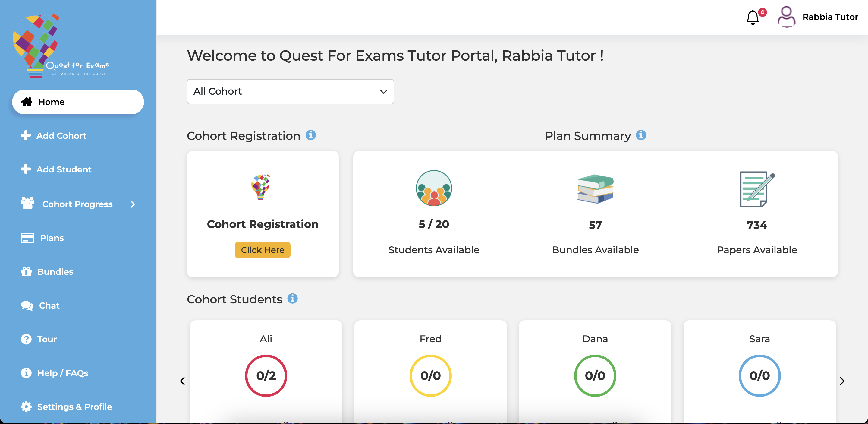The width and height of the screenshot is (868, 424).
Task: Click the Papers Available document icon
Action: tap(757, 189)
